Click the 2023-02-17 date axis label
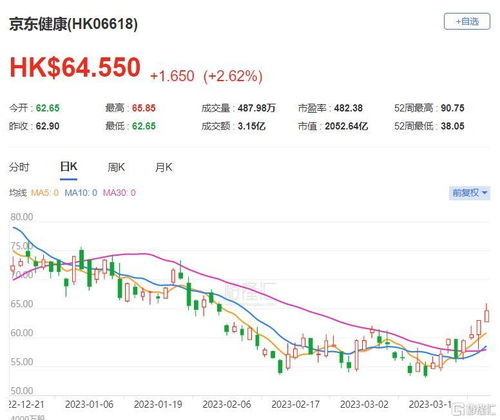 pos(296,404)
